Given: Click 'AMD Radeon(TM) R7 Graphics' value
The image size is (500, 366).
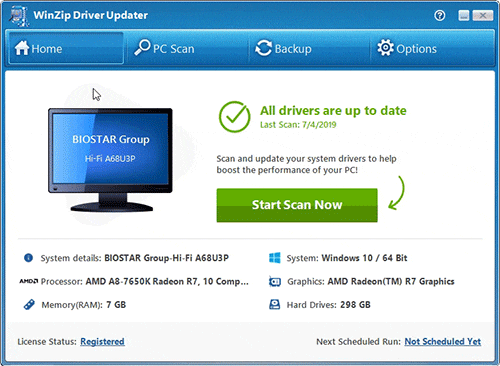Looking at the screenshot, I should pos(391,282).
